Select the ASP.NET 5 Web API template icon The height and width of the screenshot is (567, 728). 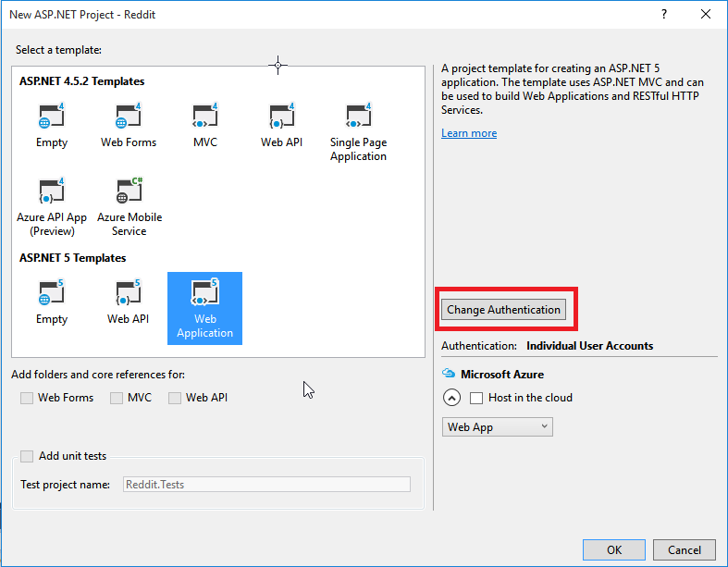[129, 292]
